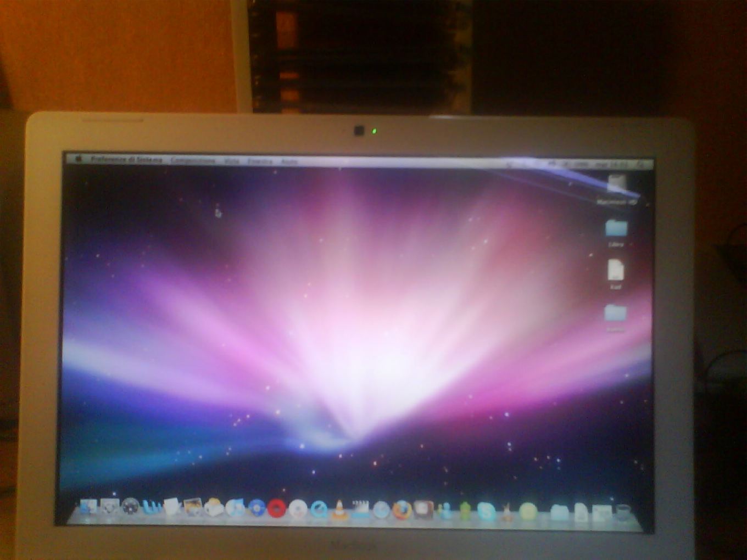The height and width of the screenshot is (560, 747).
Task: Open the clapperboard app in the Dock
Action: pos(360,509)
